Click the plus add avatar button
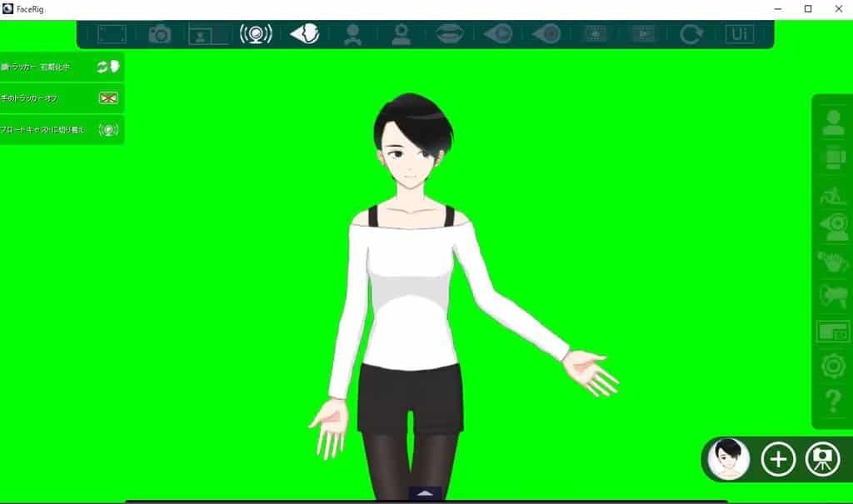This screenshot has width=853, height=504. (x=778, y=459)
